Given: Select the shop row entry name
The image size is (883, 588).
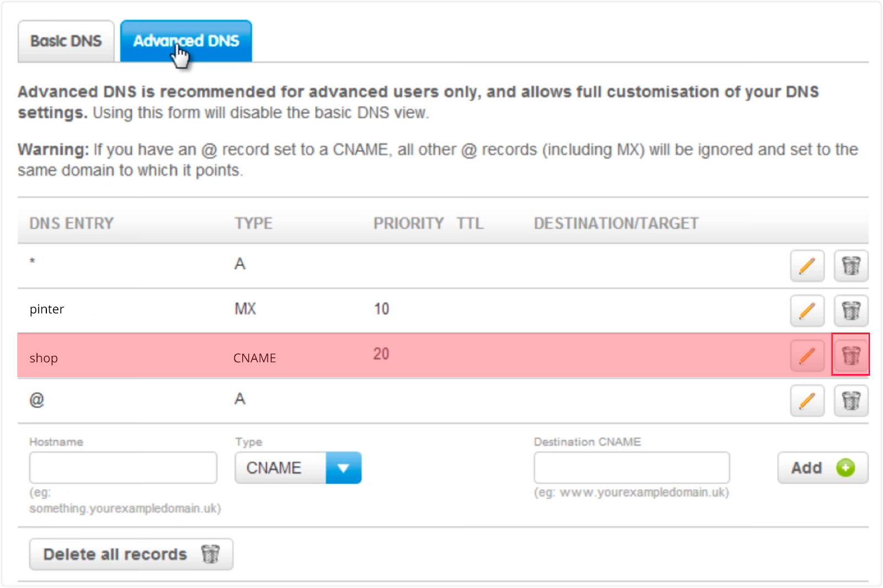Looking at the screenshot, I should tap(44, 358).
